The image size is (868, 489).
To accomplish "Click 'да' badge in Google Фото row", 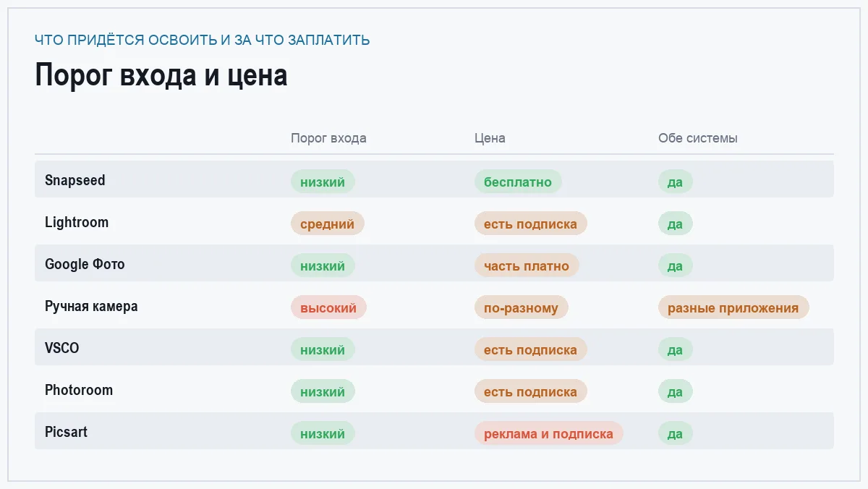I will tap(676, 265).
